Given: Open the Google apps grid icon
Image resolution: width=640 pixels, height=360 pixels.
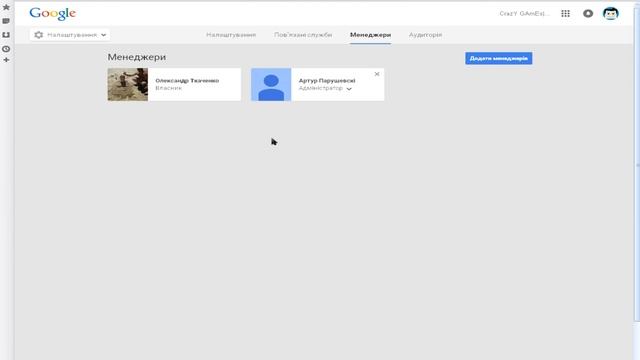Looking at the screenshot, I should pos(565,13).
